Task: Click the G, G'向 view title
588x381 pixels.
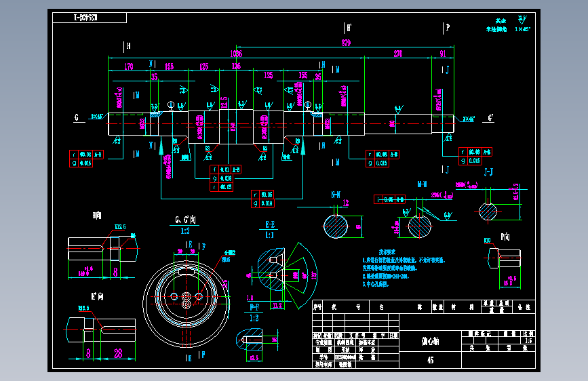Action: 185,220
